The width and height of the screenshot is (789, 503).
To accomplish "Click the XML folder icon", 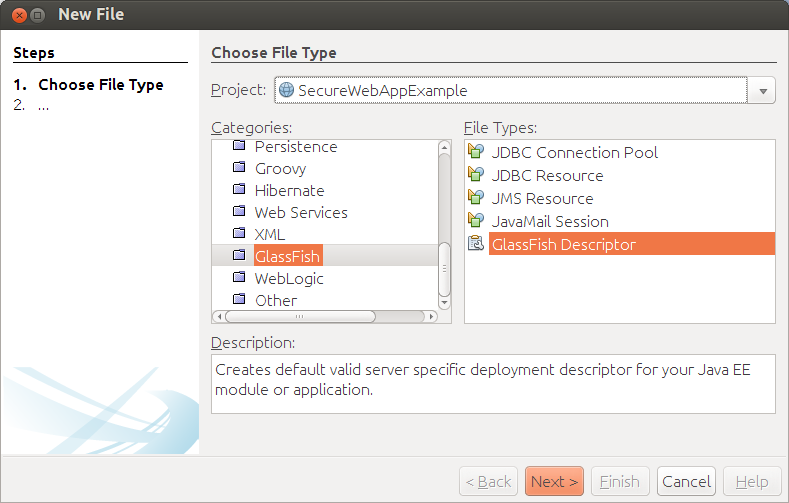I will click(x=239, y=233).
